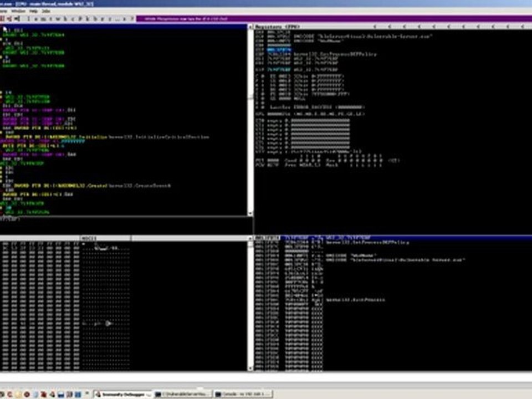Click the up arrow of disassembly scrollbar
Viewport: 532px width, 399px height.
[x=250, y=27]
